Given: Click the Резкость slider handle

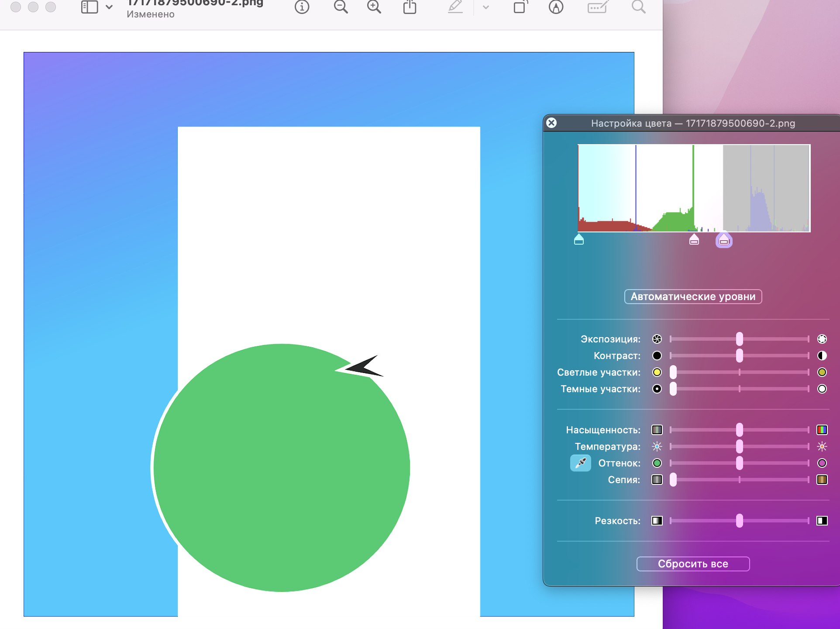Looking at the screenshot, I should [x=739, y=521].
